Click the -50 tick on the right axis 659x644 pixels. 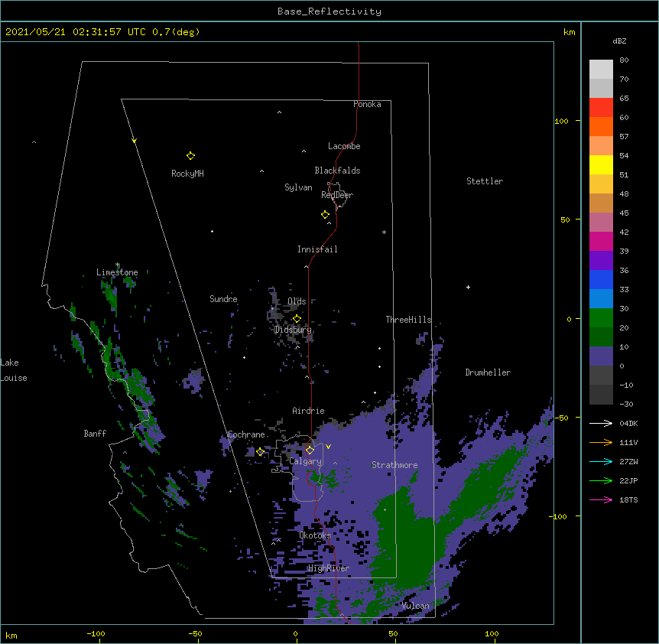(x=561, y=418)
